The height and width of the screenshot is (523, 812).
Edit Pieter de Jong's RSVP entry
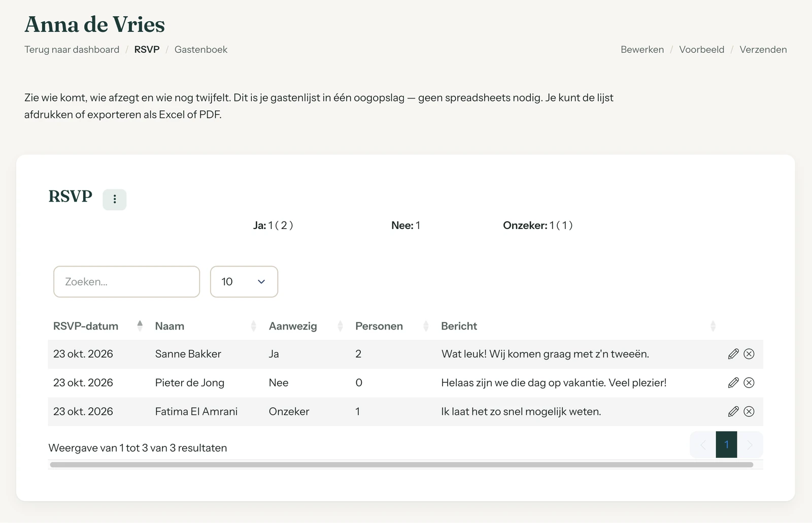click(x=733, y=383)
